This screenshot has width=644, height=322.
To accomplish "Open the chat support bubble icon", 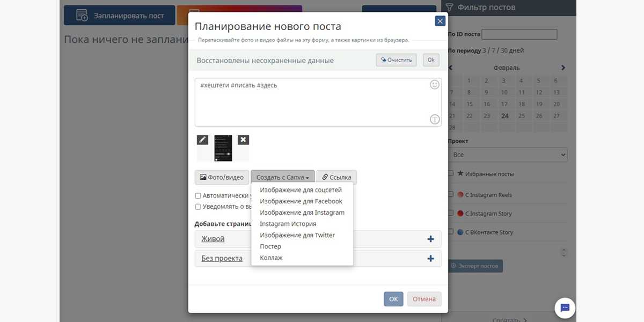I will (x=565, y=308).
